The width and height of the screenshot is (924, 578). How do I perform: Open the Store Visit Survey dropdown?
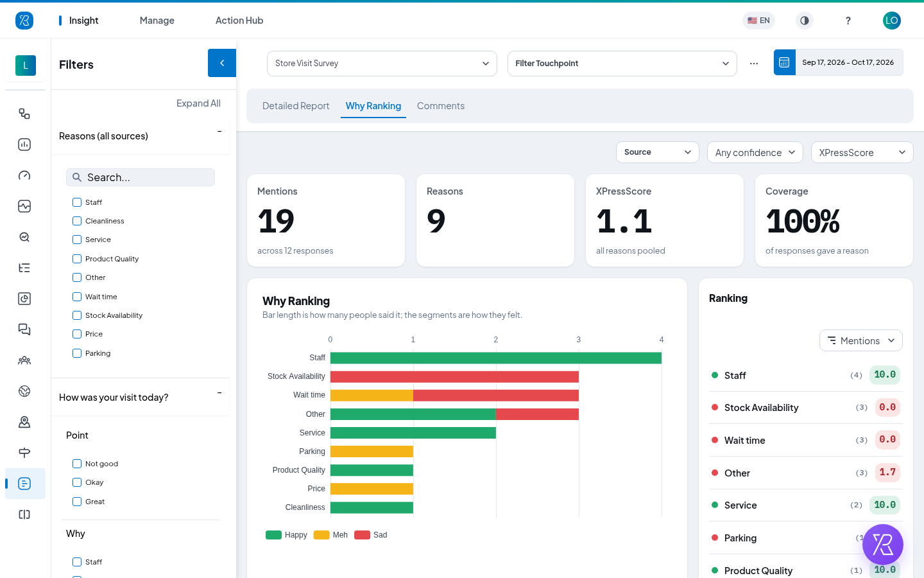(382, 64)
